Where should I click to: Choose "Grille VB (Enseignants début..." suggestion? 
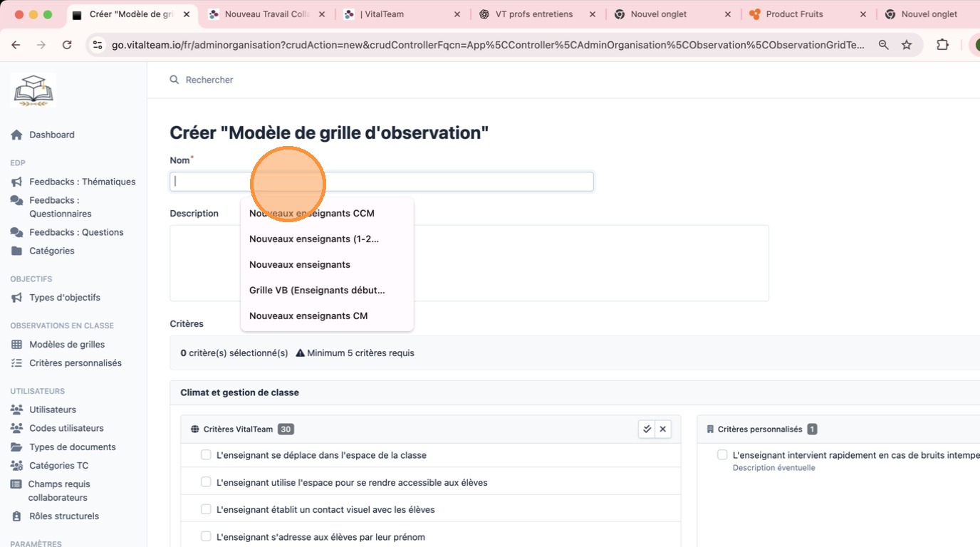tap(317, 291)
